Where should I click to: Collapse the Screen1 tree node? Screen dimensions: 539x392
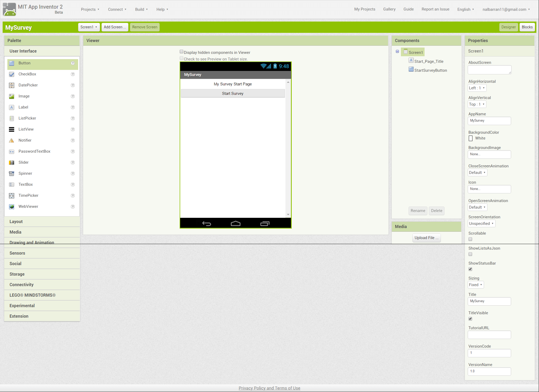(x=397, y=51)
